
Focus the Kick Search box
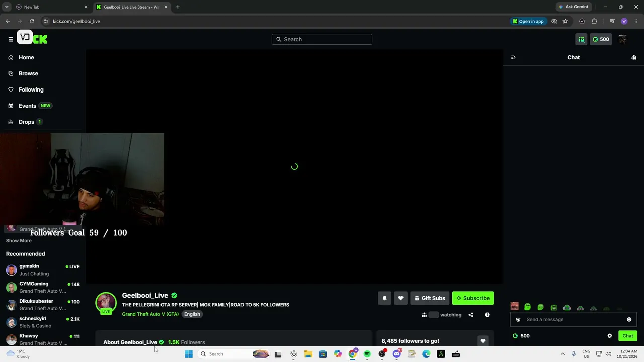[322, 39]
